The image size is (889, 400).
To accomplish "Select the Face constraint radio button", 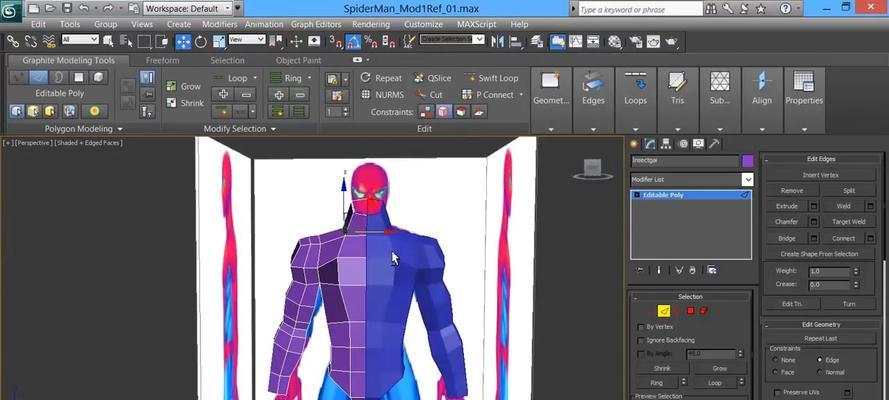I will pos(775,372).
